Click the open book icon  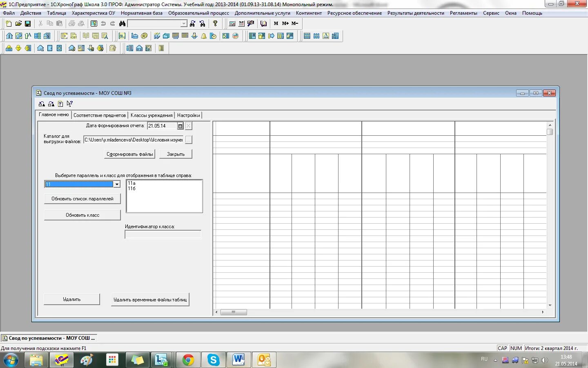click(263, 23)
